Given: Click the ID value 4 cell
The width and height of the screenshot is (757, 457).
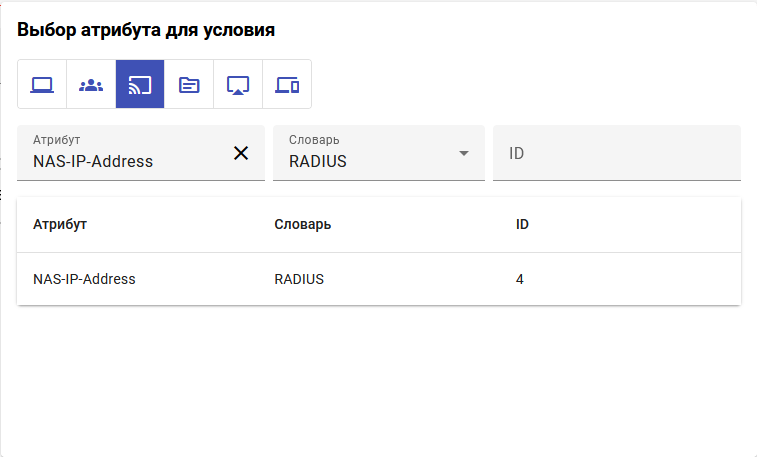Looking at the screenshot, I should (520, 279).
